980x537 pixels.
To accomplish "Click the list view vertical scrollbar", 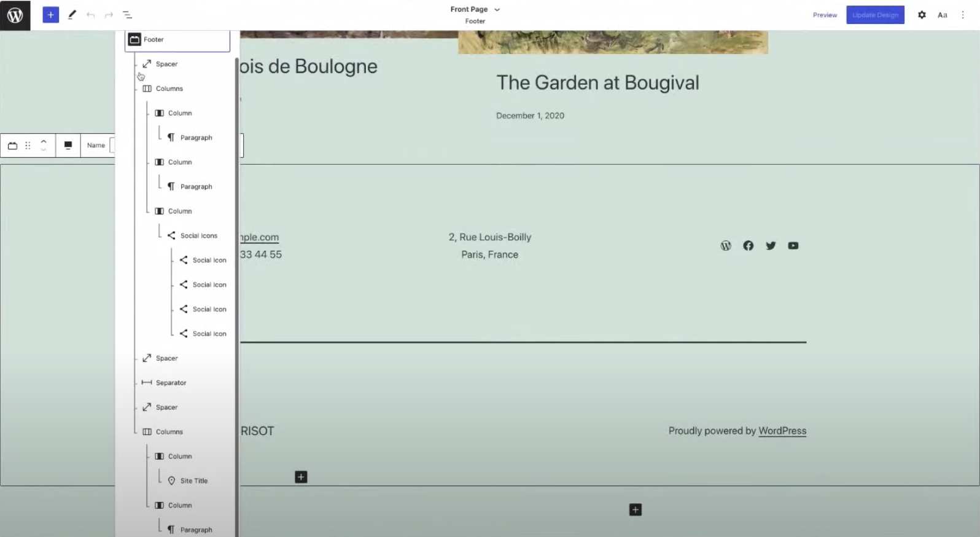I will coord(237,295).
